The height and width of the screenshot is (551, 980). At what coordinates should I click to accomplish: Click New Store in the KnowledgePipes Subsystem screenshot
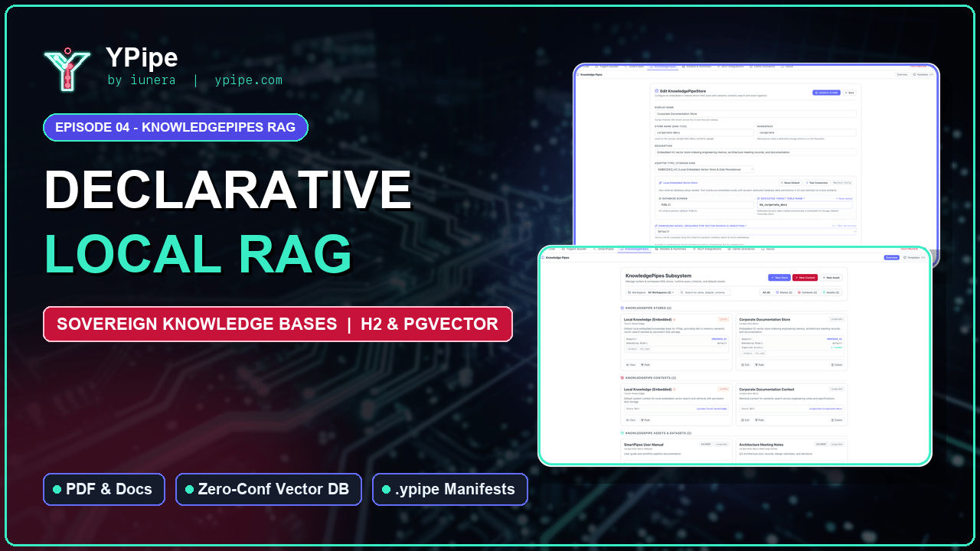(x=779, y=277)
